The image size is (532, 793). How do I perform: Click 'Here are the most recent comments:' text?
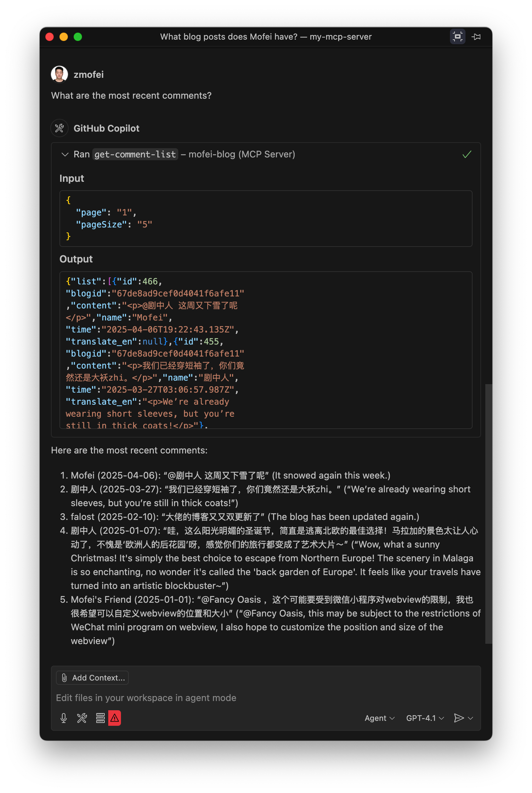(129, 450)
